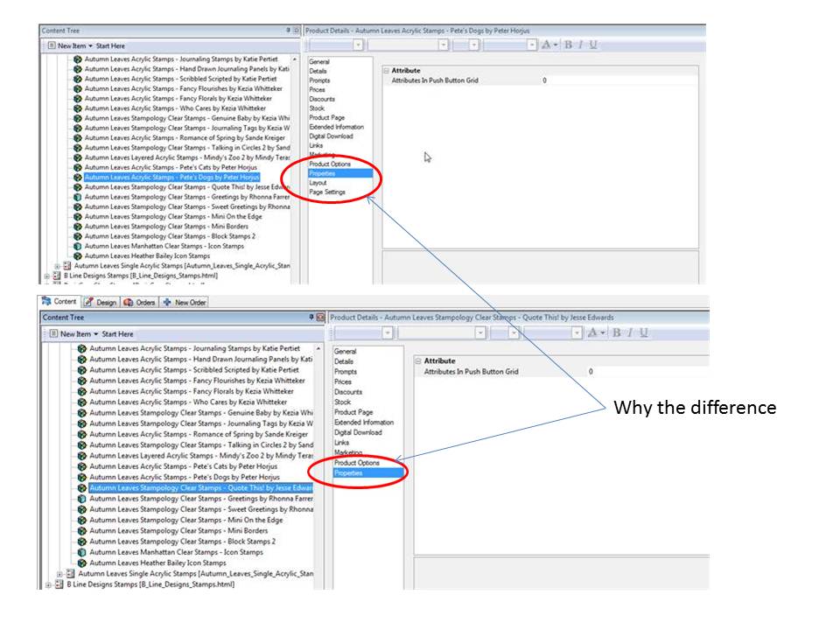Click the New Order plus icon
The image size is (840, 630).
(167, 302)
